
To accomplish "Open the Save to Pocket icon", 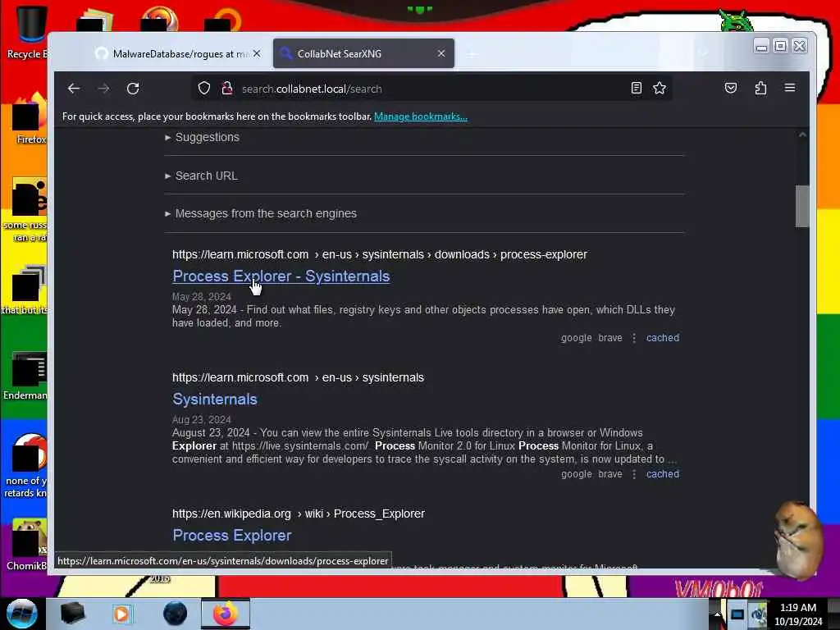I will click(731, 88).
